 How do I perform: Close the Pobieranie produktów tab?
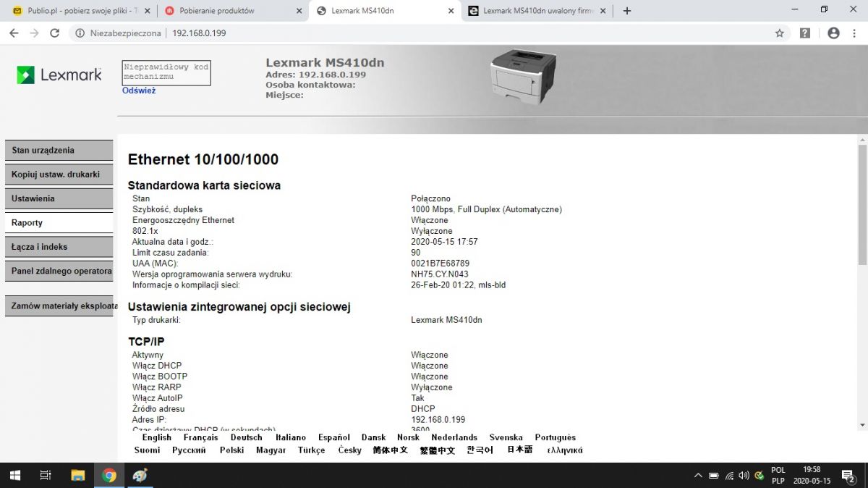[x=299, y=11]
